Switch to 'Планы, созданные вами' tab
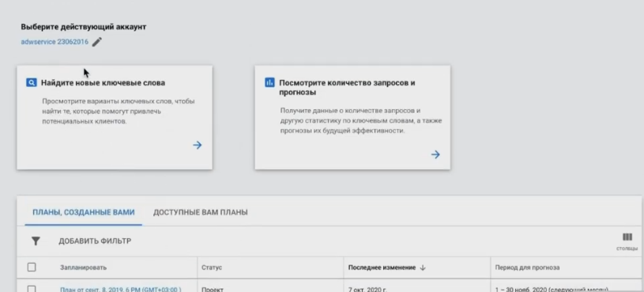The image size is (644, 292). click(84, 212)
